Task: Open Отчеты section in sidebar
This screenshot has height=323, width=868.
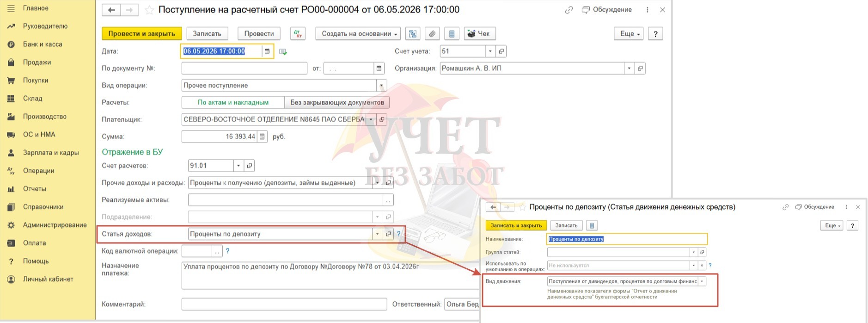Action: point(35,189)
